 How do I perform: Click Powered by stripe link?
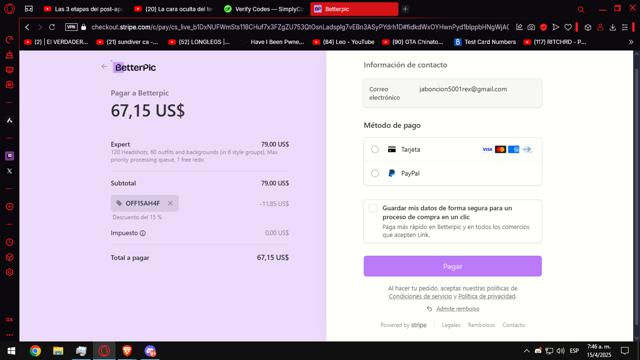(x=403, y=325)
